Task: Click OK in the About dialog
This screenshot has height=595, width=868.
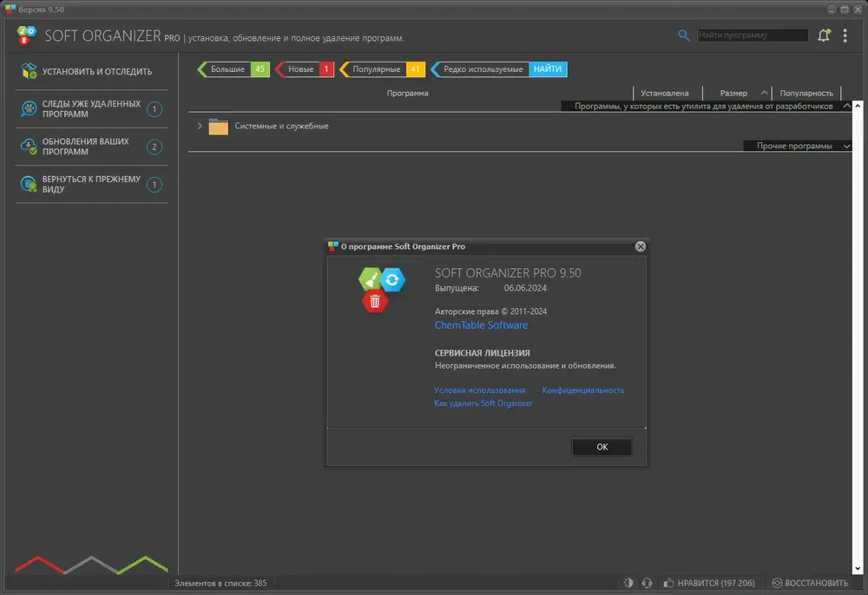Action: pos(602,447)
